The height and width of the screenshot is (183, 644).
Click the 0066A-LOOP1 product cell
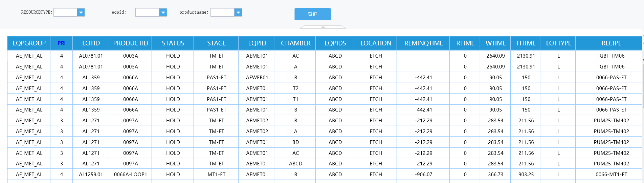coord(131,175)
